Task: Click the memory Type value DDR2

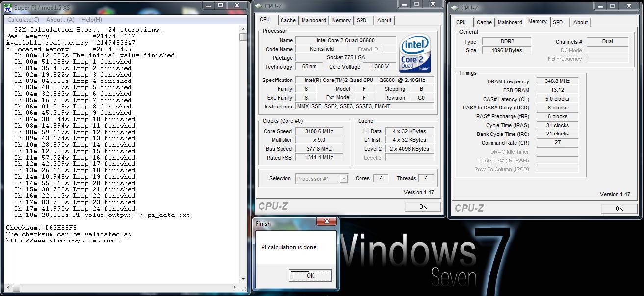Action: point(506,42)
